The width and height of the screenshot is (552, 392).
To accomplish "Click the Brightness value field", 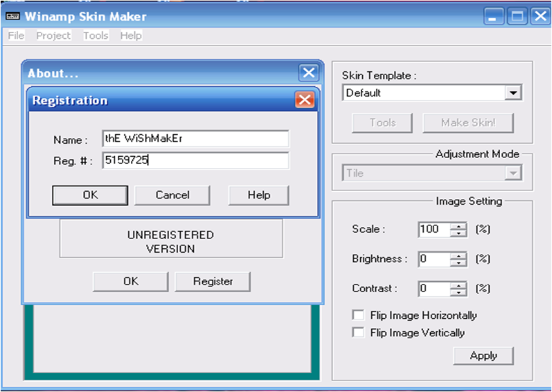I will tap(434, 259).
